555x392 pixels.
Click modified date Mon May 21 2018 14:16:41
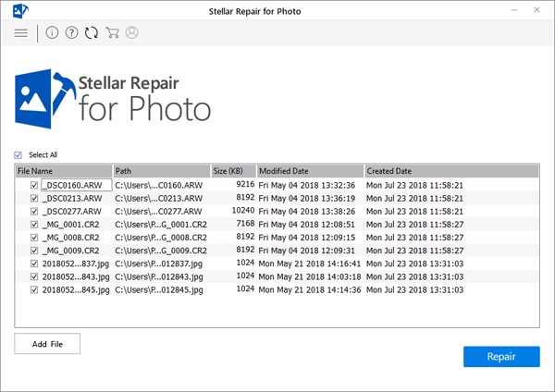coord(310,263)
